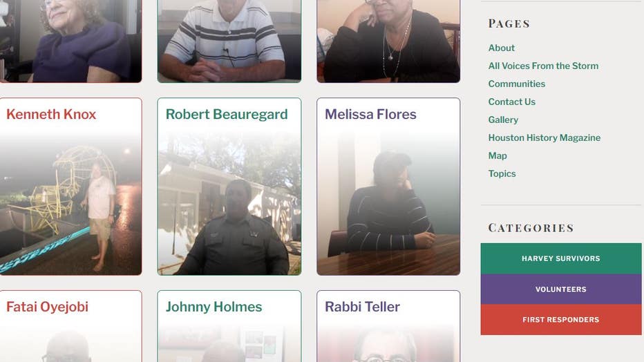
Task: Open Fatai Oyejobi's story title
Action: 47,307
